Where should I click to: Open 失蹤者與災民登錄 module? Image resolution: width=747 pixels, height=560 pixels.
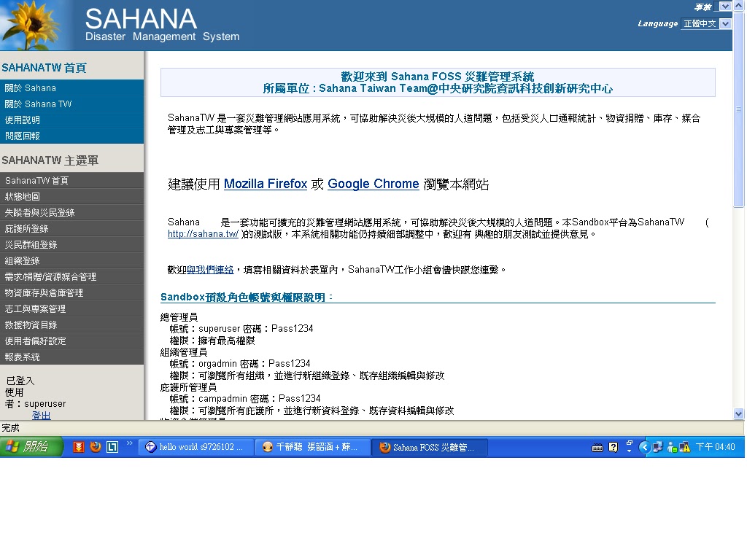(71, 213)
